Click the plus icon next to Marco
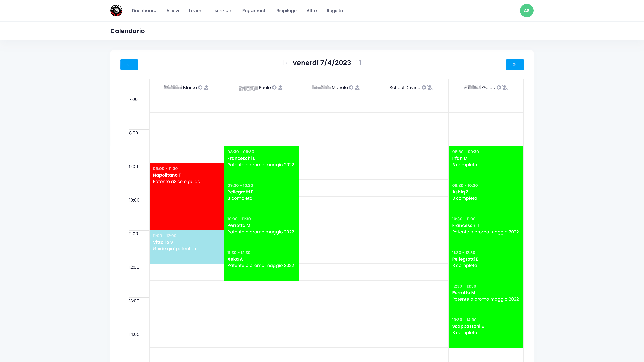 (x=200, y=87)
